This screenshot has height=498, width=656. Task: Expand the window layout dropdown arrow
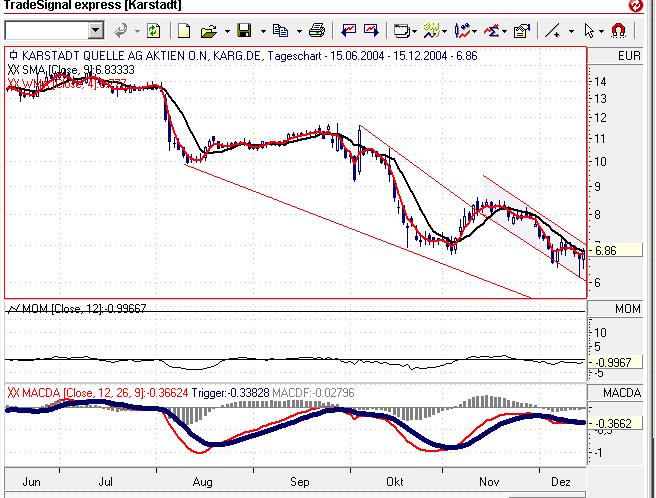click(415, 31)
